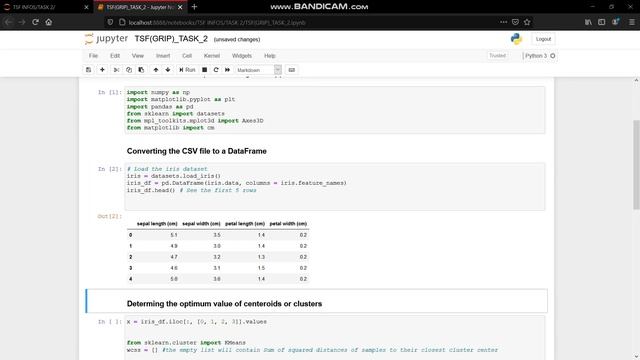Open the Edit menu
Screen dimensions: 640x360
[115, 56]
